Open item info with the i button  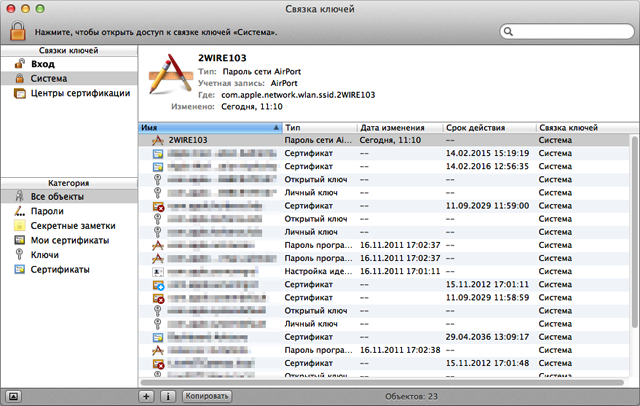[167, 396]
